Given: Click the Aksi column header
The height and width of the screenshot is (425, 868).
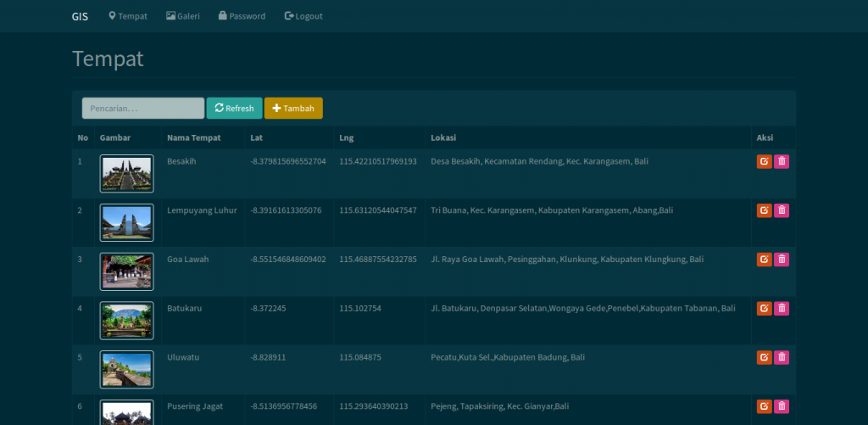Looking at the screenshot, I should [x=765, y=137].
